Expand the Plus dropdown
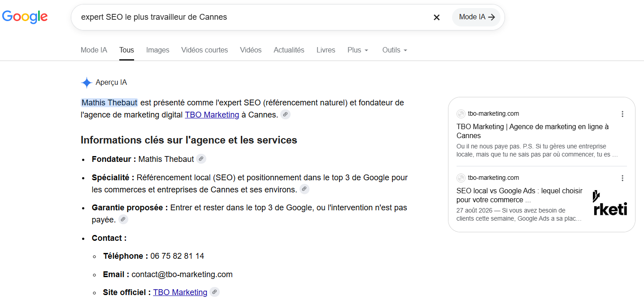The height and width of the screenshot is (300, 644). (x=358, y=50)
